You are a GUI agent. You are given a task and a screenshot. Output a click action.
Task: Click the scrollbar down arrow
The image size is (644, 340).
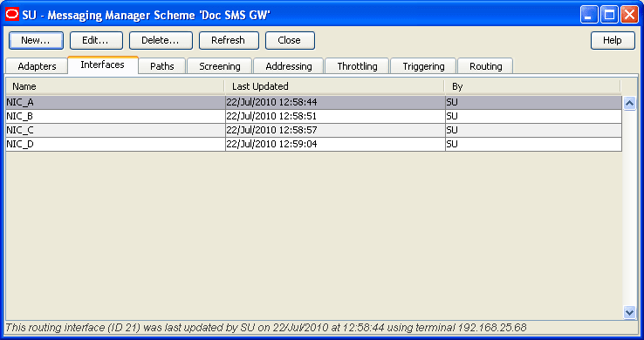pyautogui.click(x=630, y=312)
